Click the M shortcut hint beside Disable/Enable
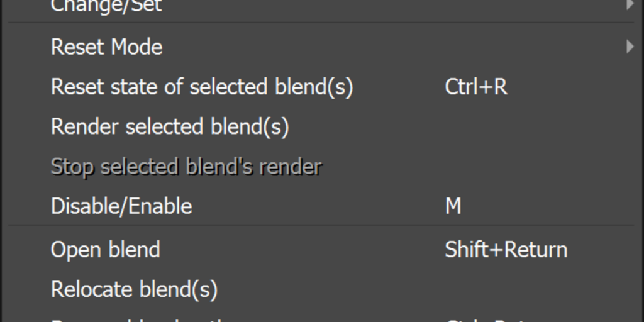 pyautogui.click(x=453, y=206)
